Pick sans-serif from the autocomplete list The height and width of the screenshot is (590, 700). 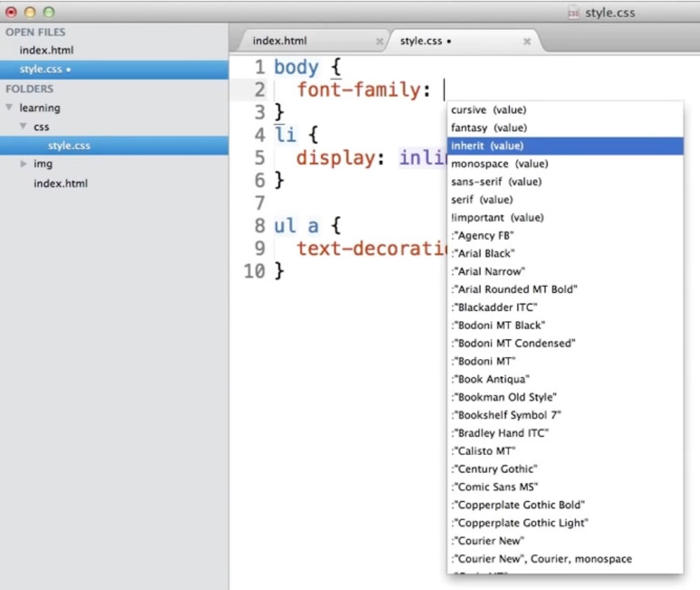[497, 182]
